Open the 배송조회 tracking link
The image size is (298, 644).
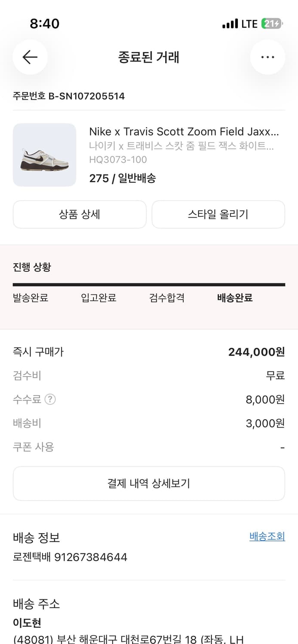pos(267,536)
